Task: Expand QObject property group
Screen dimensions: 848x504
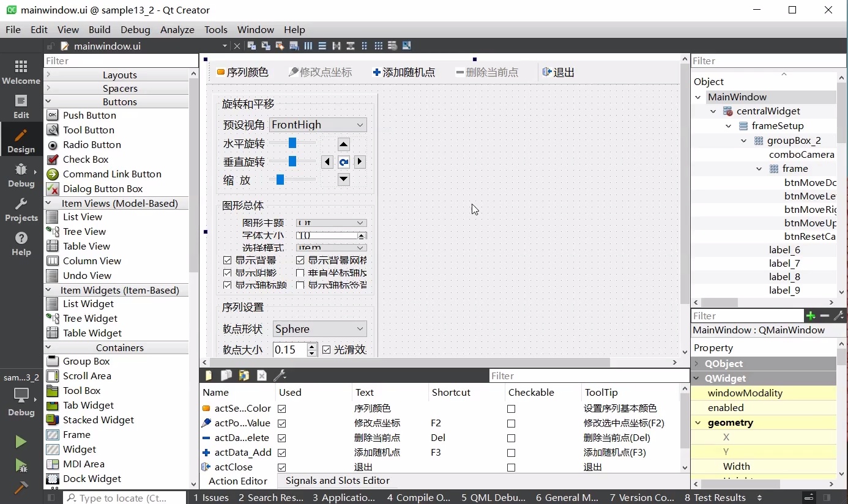Action: point(697,363)
